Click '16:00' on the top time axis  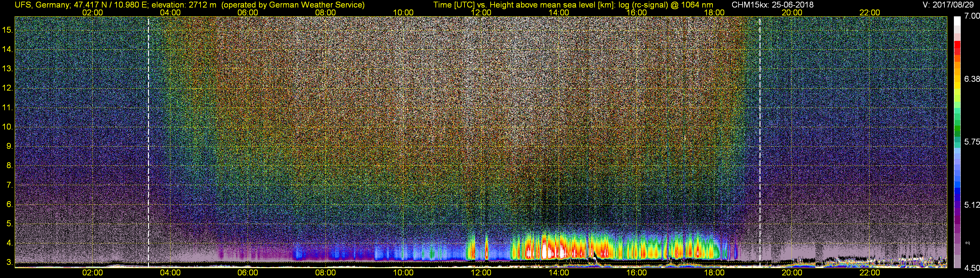point(636,12)
